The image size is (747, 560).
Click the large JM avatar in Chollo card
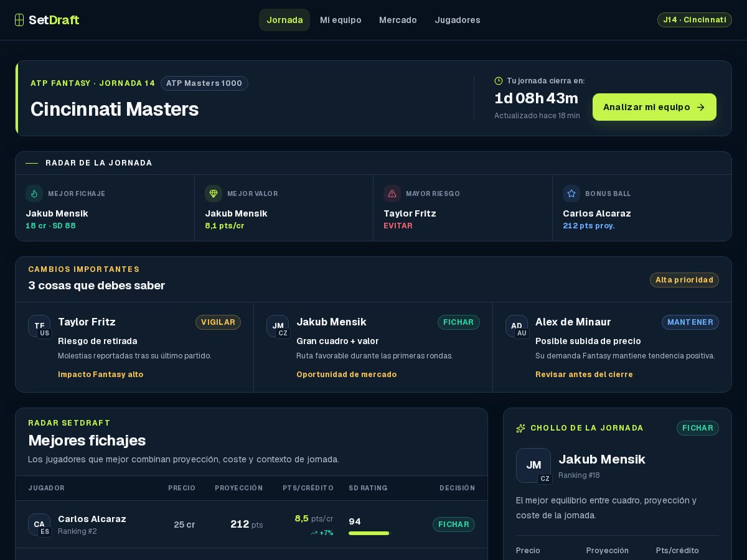tap(533, 465)
